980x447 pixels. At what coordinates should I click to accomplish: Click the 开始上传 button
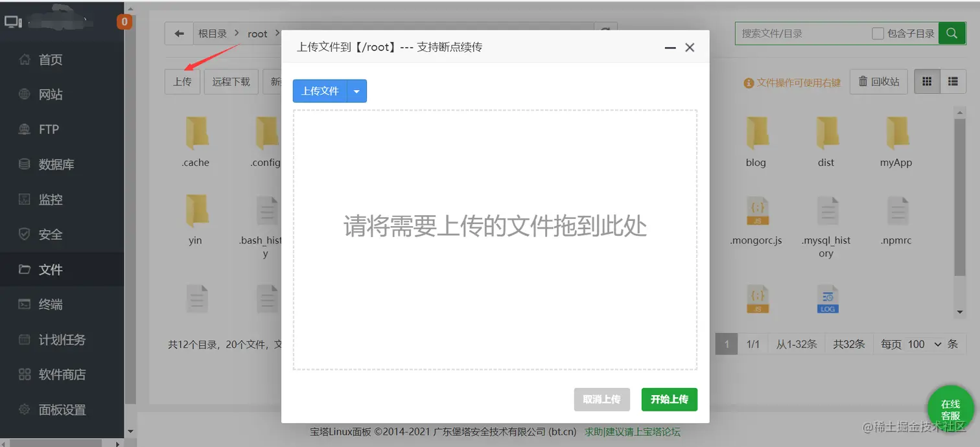(x=670, y=400)
